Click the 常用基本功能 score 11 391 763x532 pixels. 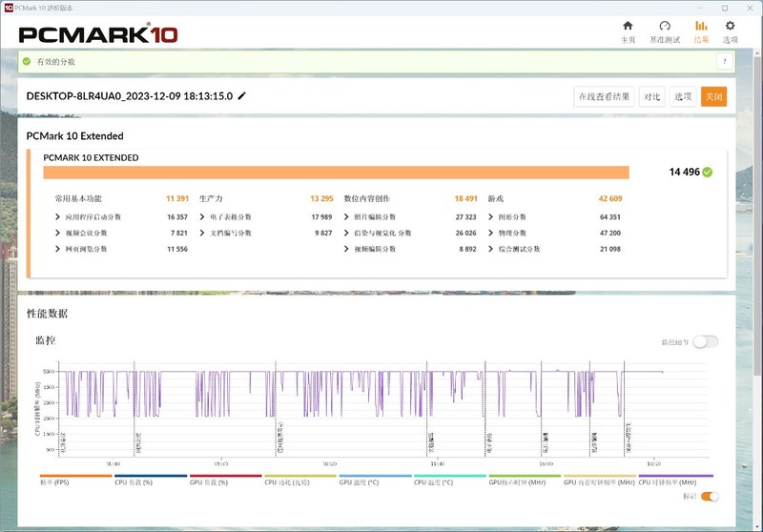tap(177, 198)
